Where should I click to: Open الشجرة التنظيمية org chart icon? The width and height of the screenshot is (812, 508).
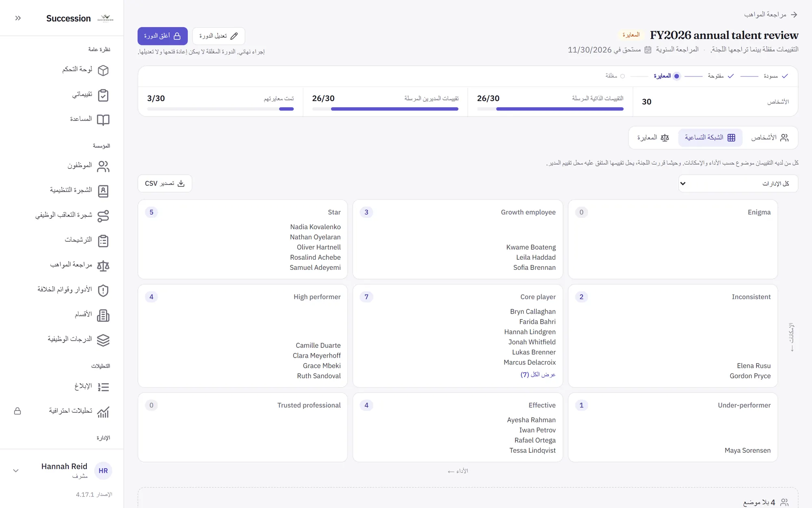103,191
